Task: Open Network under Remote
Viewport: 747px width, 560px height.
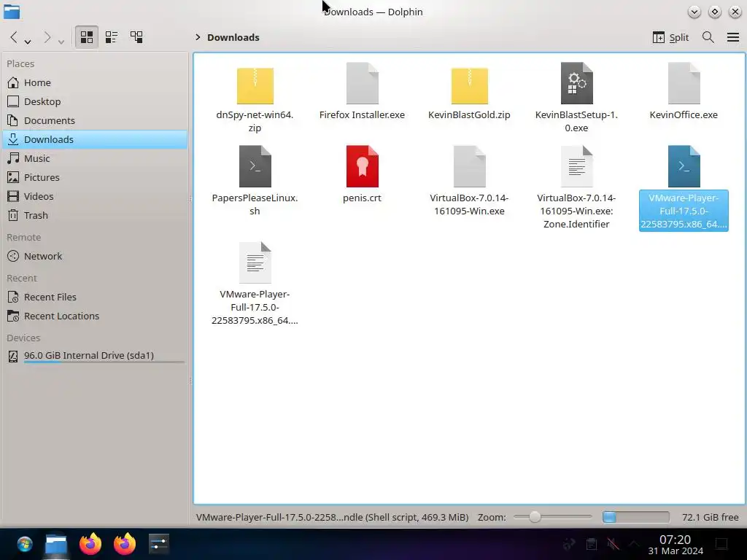Action: pos(95,256)
